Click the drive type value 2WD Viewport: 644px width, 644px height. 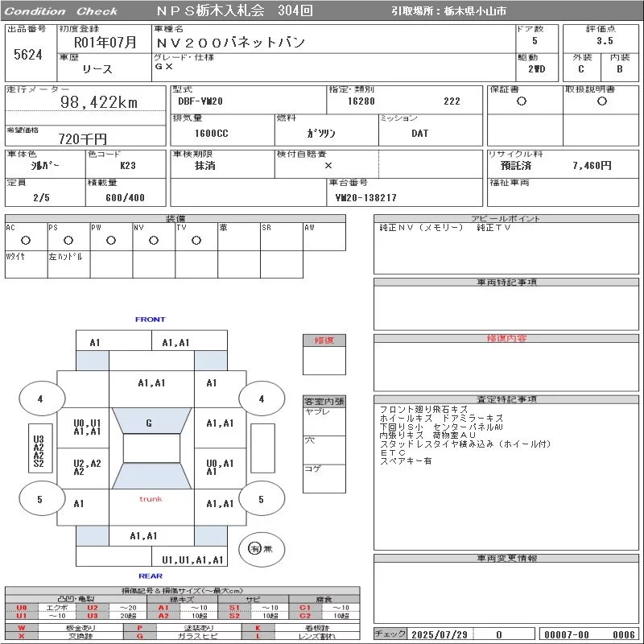[537, 69]
